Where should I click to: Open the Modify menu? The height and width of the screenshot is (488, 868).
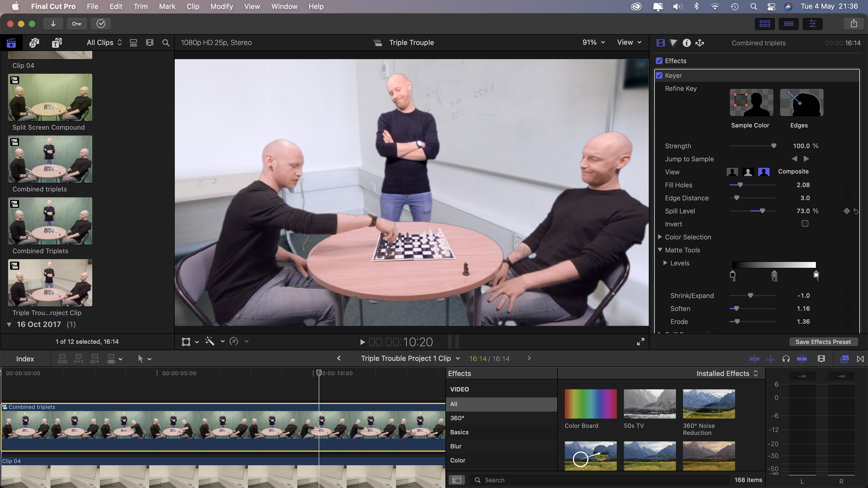click(x=221, y=7)
